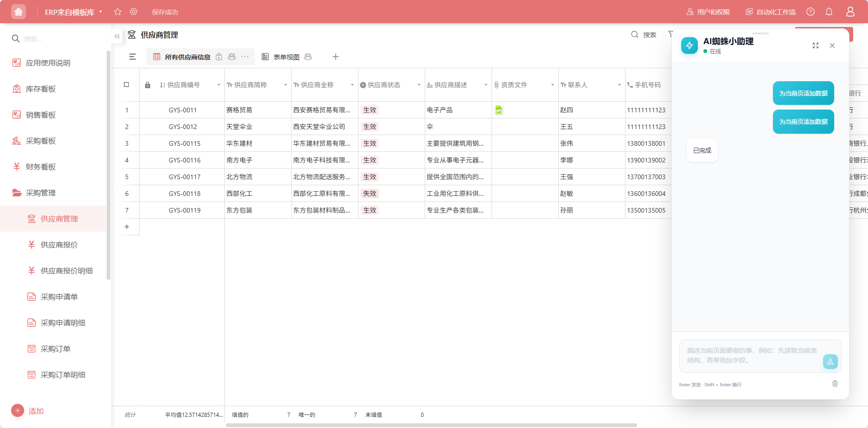868x428 pixels.
Task: Open collaborators icon next to 表单视图
Action: 308,57
